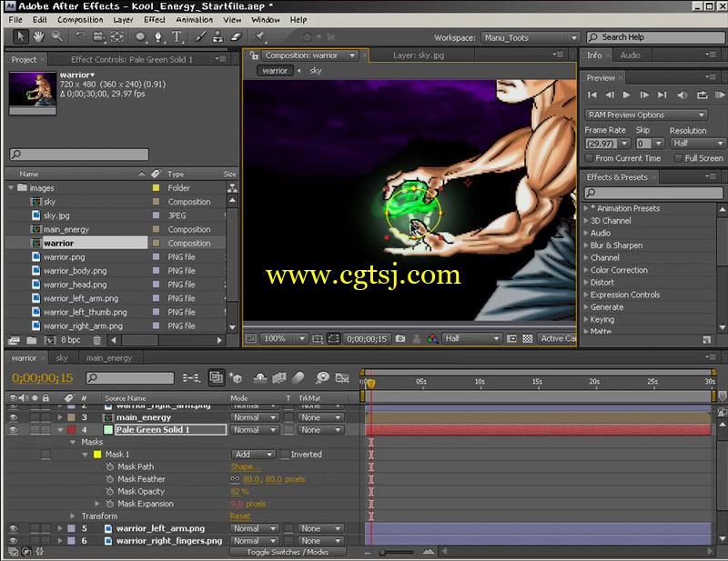The height and width of the screenshot is (561, 728).
Task: Enable the From Current Time checkbox
Action: click(x=589, y=159)
